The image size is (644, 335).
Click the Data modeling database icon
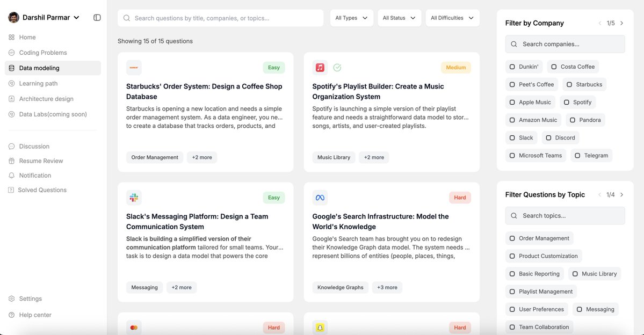click(x=11, y=68)
